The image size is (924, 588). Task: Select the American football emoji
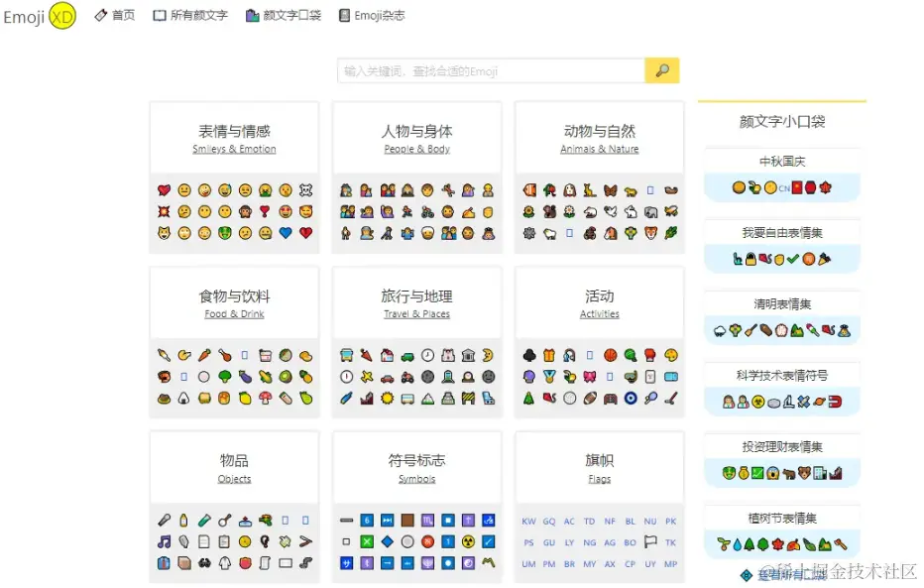coord(590,399)
